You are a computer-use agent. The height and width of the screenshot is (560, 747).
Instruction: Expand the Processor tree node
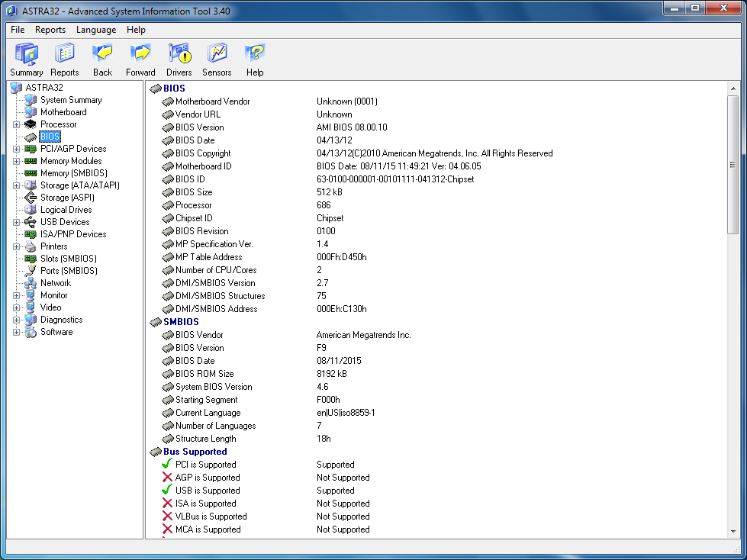click(16, 124)
